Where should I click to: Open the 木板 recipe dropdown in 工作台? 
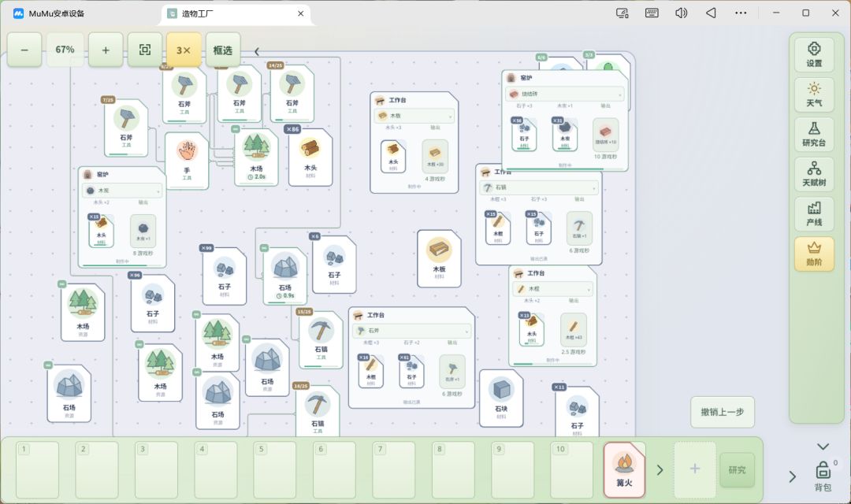[414, 116]
